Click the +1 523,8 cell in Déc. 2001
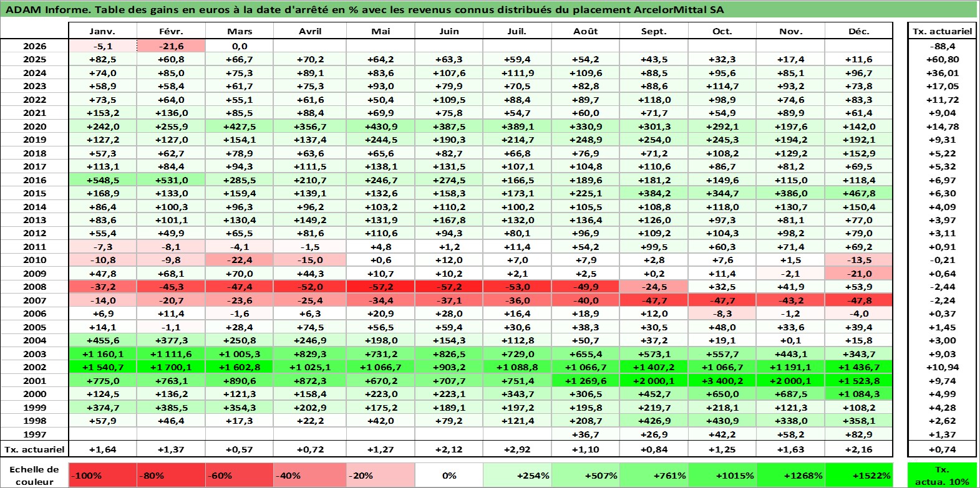This screenshot has width=980, height=488. [859, 381]
